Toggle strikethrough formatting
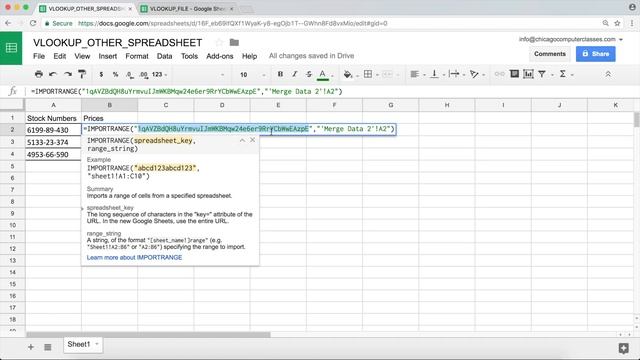Viewport: 640px width, 360px height. pos(309,74)
